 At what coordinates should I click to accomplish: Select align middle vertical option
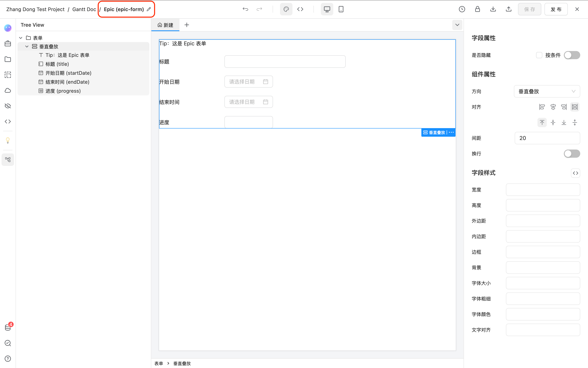tap(553, 122)
